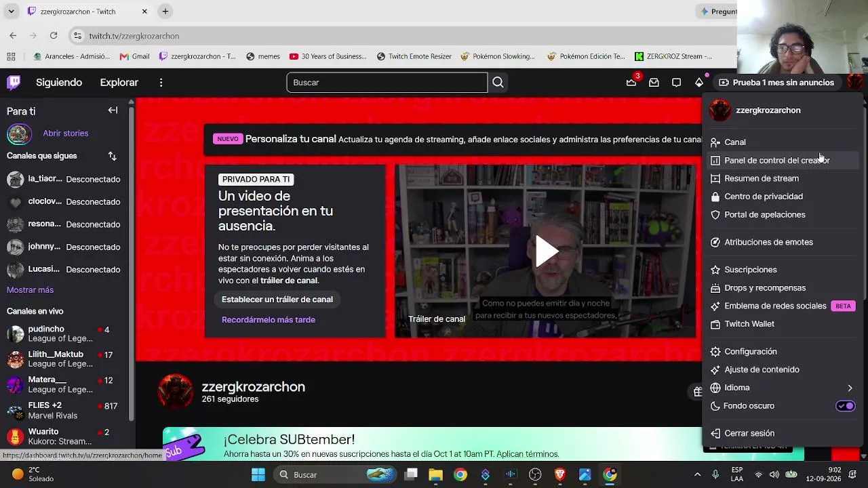
Task: Play the channel trailer video
Action: click(x=546, y=251)
